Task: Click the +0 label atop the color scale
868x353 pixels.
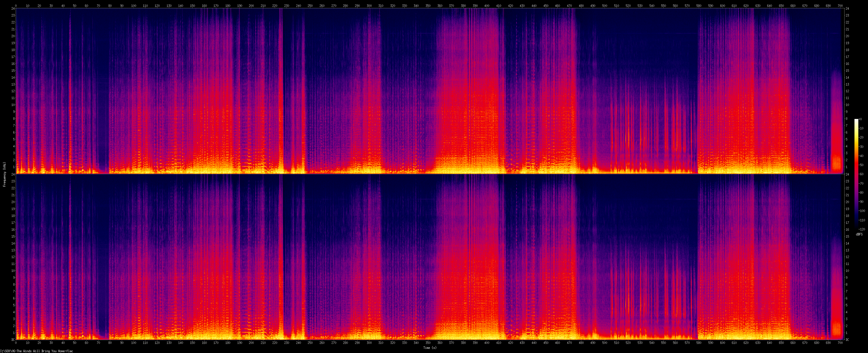Action: (x=861, y=119)
